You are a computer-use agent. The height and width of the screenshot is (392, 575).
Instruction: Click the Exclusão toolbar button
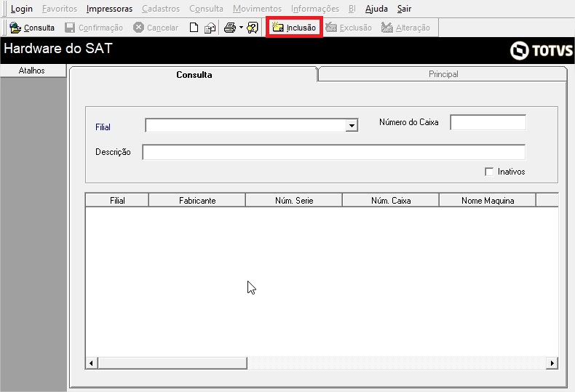349,28
